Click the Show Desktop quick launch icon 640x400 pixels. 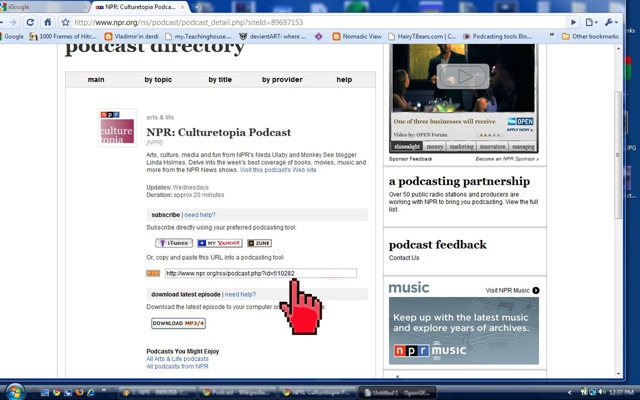[45, 393]
